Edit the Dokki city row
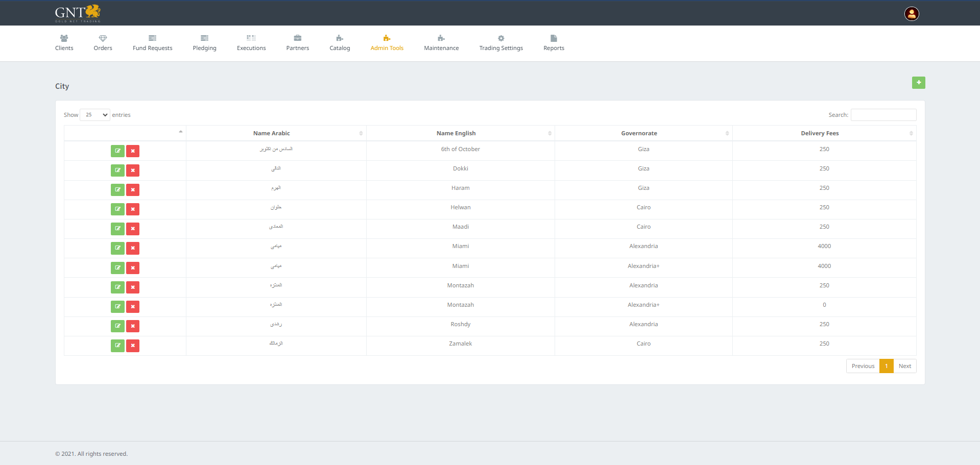This screenshot has height=465, width=980. (x=117, y=170)
